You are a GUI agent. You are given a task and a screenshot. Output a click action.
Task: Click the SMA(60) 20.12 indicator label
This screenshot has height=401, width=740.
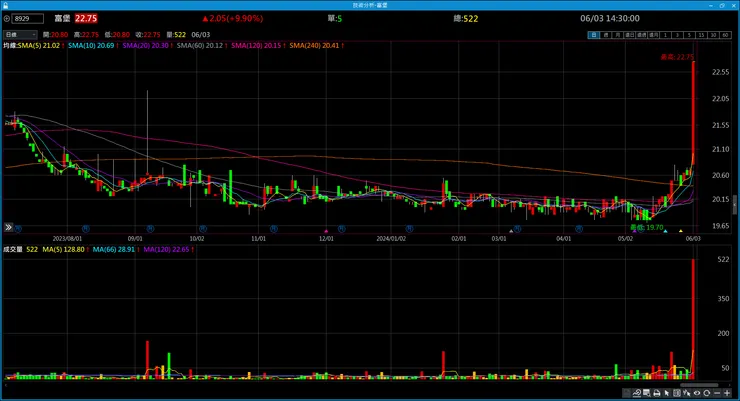point(200,45)
